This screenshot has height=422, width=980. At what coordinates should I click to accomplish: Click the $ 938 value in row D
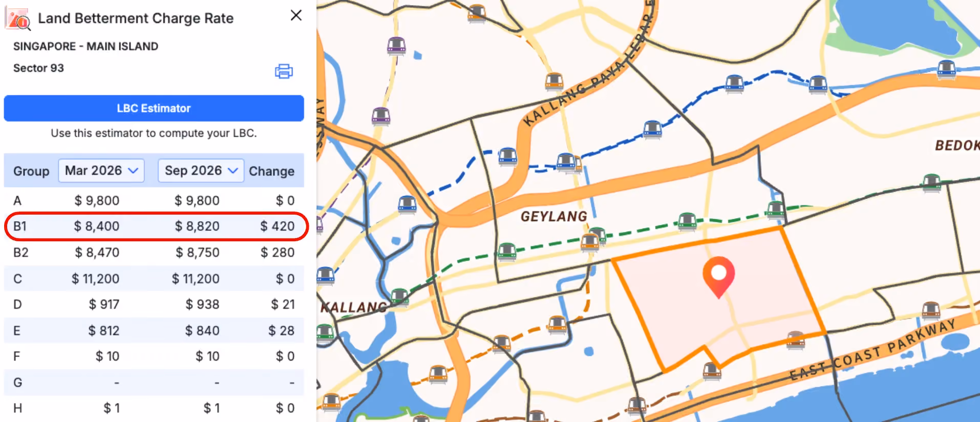pos(202,304)
